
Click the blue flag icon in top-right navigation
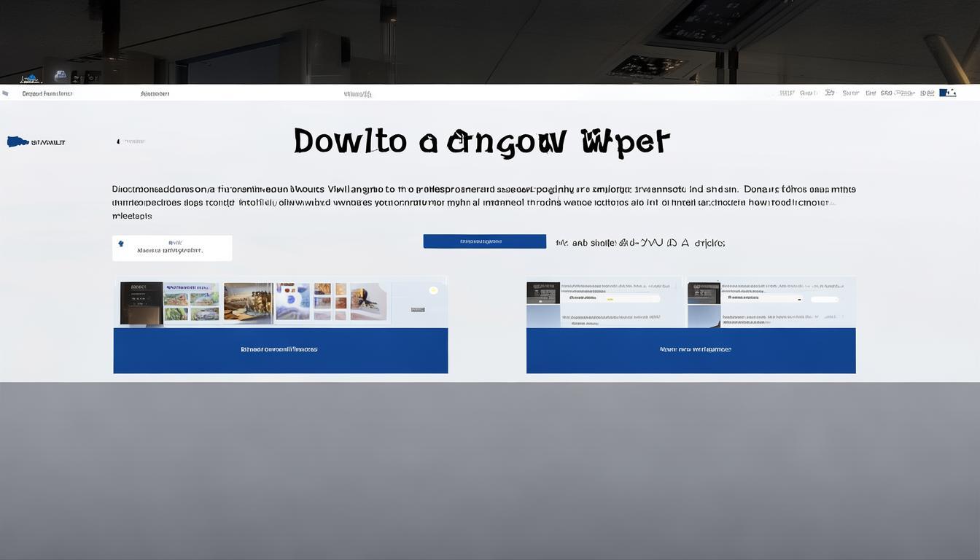pyautogui.click(x=947, y=93)
